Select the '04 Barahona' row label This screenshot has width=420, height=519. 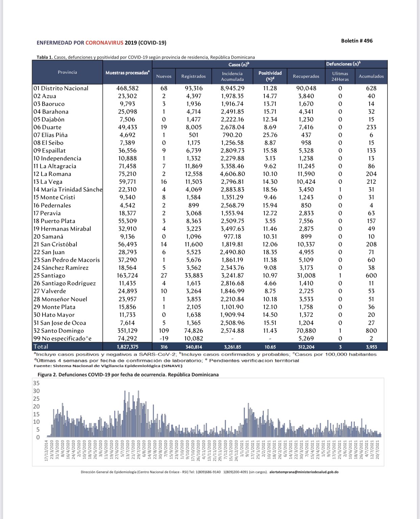click(51, 112)
